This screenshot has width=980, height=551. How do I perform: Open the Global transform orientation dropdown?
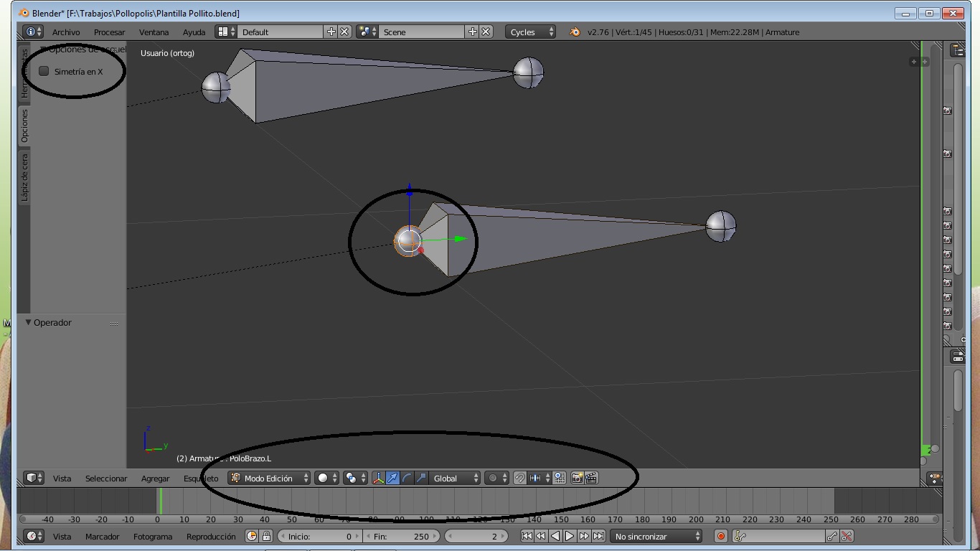click(455, 478)
